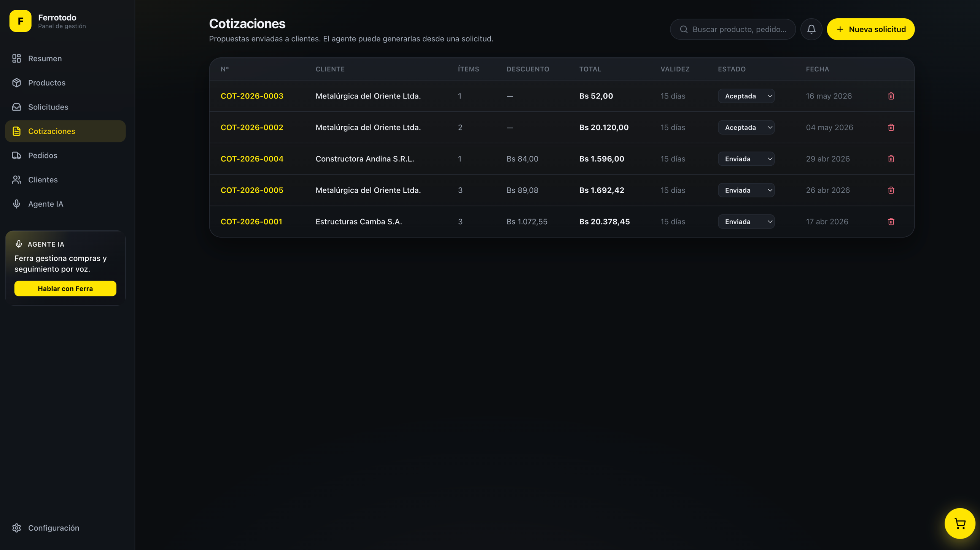Delete quotation COT-2026-0004 with trash icon
Image resolution: width=980 pixels, height=550 pixels.
coord(891,159)
